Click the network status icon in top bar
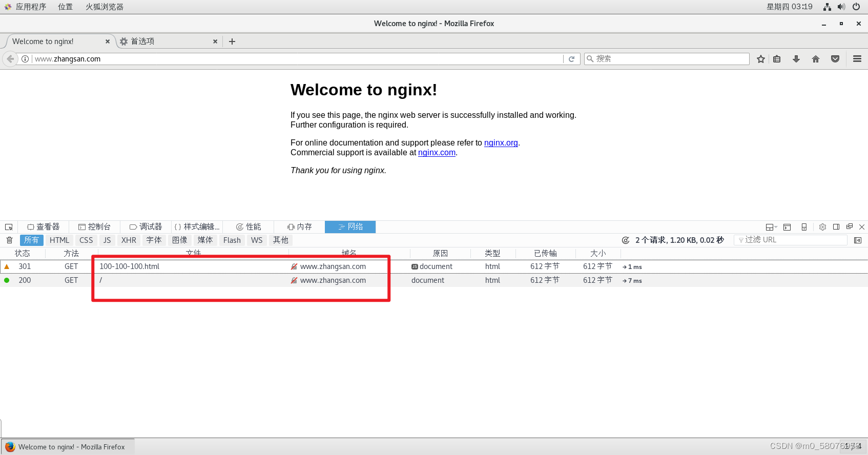Viewport: 868px width, 455px height. coord(827,7)
